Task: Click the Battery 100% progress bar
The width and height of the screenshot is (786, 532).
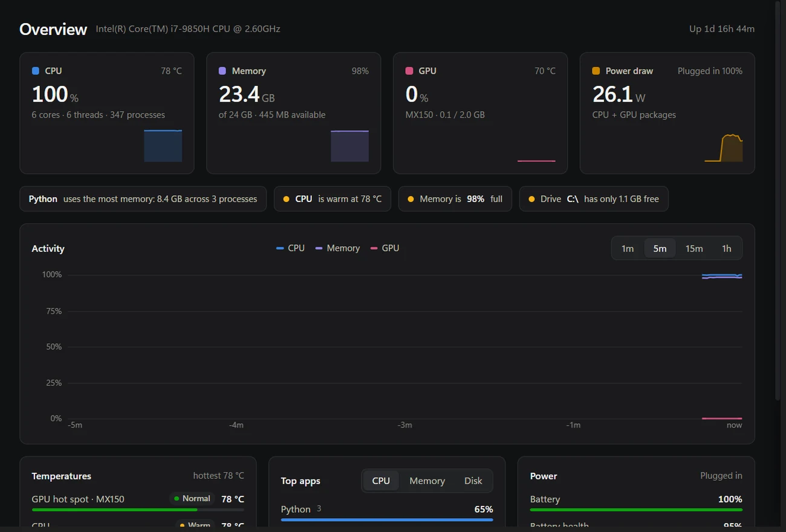Action: pyautogui.click(x=636, y=510)
